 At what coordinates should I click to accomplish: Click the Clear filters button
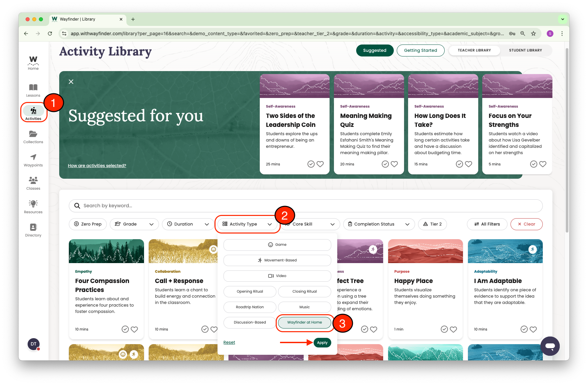click(526, 224)
